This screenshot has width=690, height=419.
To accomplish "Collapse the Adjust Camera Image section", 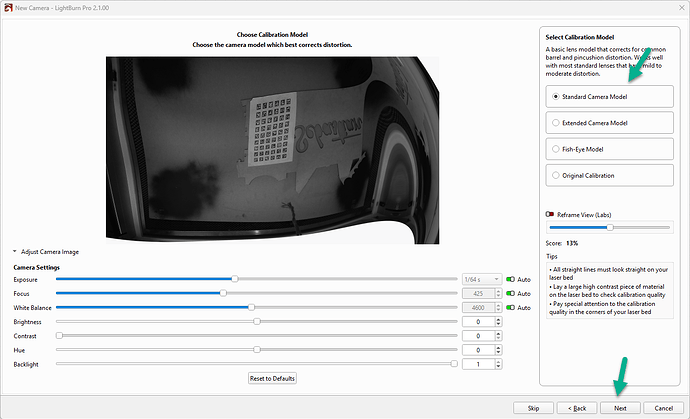I will pyautogui.click(x=15, y=252).
